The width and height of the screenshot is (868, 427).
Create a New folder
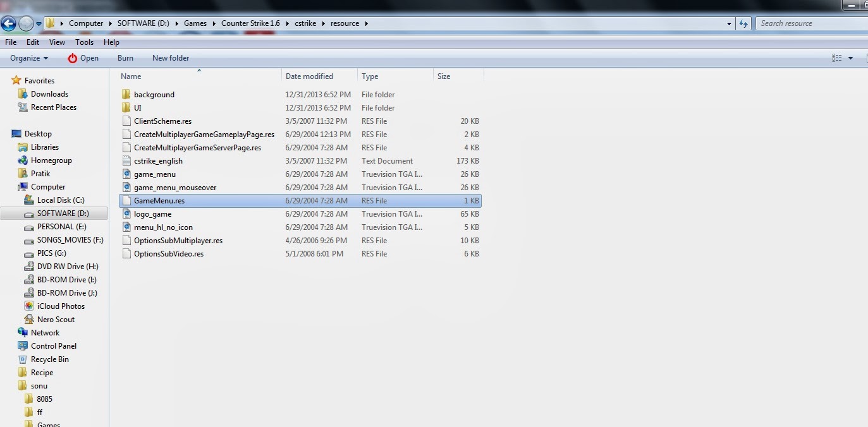[x=171, y=58]
